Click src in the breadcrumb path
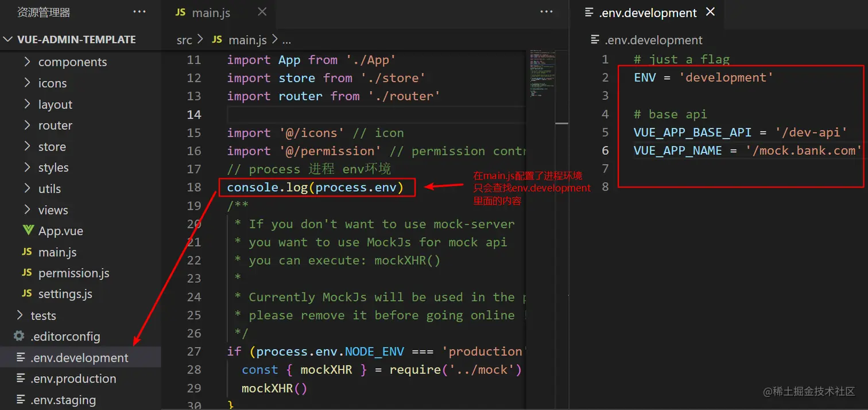The height and width of the screenshot is (410, 868). 184,40
